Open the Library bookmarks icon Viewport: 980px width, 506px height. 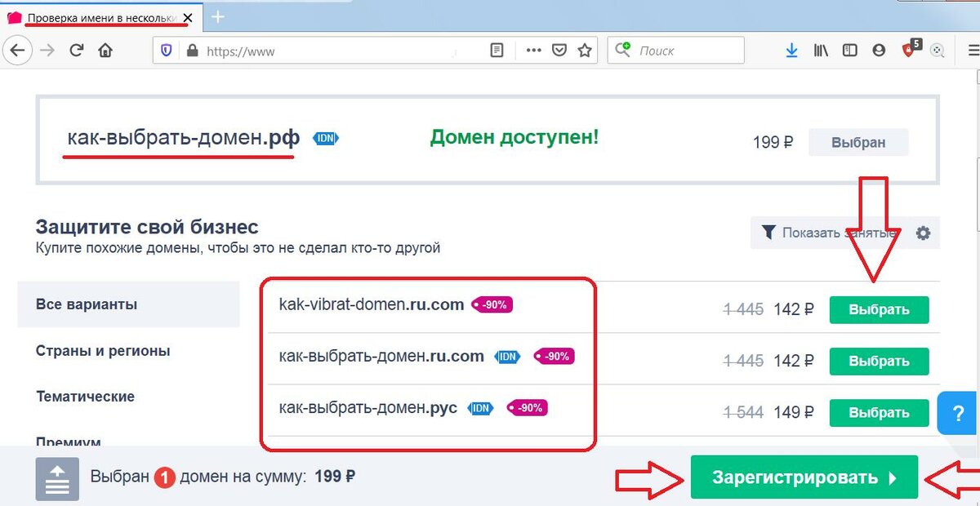click(821, 51)
